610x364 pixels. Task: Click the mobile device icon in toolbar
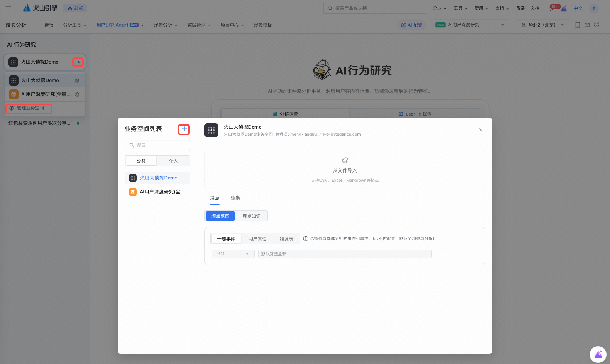tap(578, 25)
